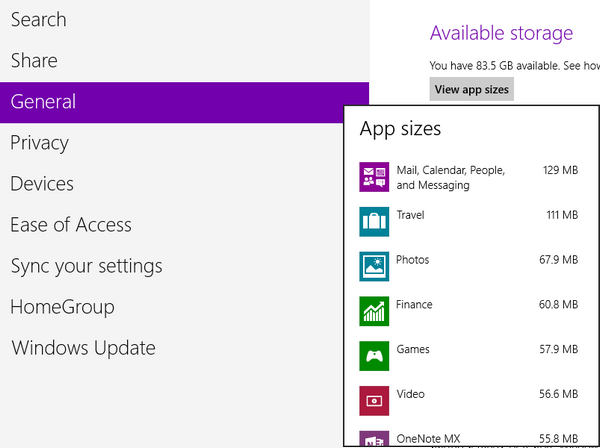Select the General settings category
The image size is (600, 448).
[x=184, y=102]
